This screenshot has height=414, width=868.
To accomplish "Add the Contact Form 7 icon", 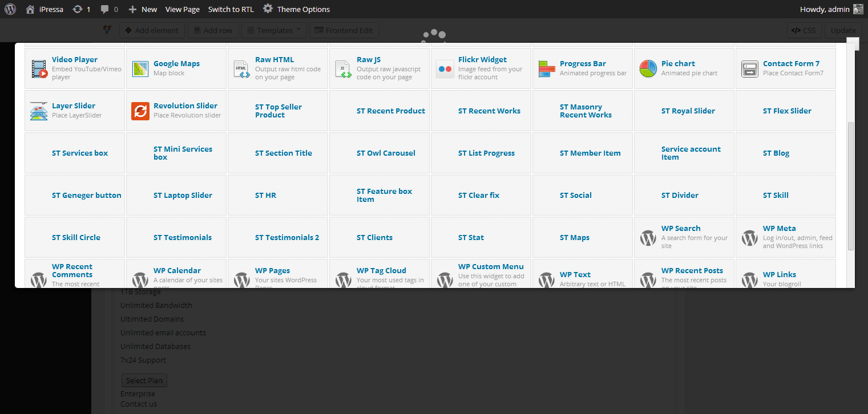I will click(x=750, y=69).
